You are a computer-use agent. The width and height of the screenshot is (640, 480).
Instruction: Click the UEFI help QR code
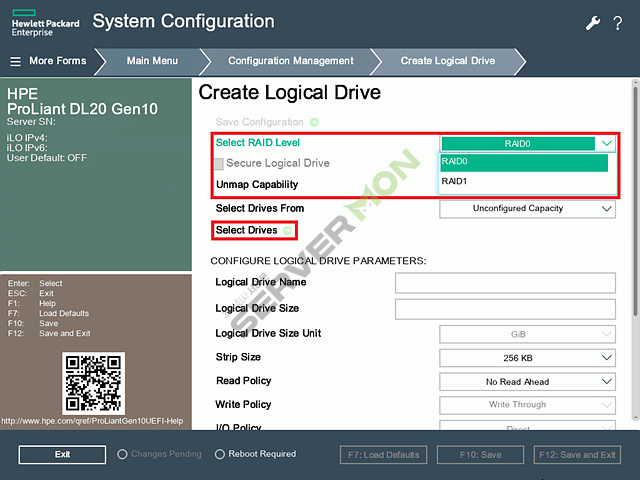(x=93, y=383)
